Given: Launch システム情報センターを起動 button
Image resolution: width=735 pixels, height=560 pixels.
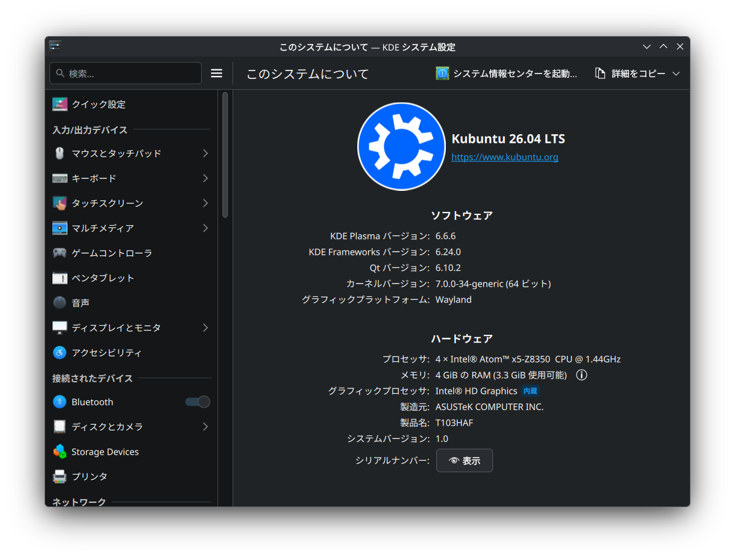Looking at the screenshot, I should [507, 73].
